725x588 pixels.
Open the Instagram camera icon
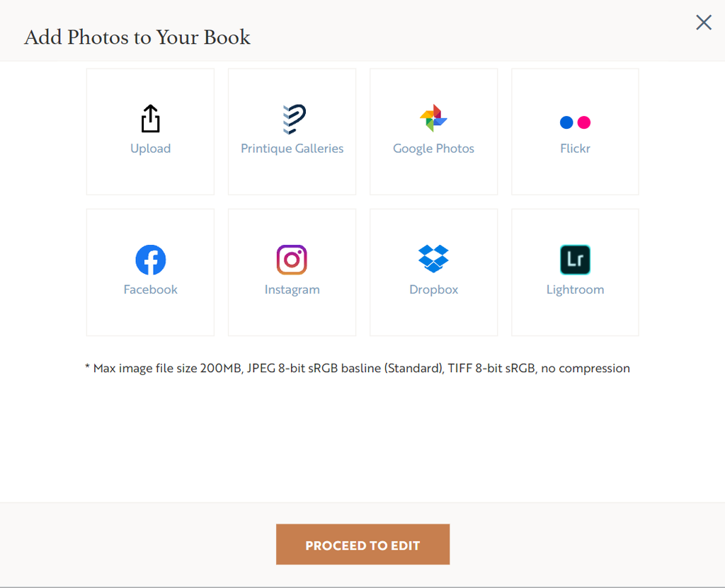click(x=292, y=260)
